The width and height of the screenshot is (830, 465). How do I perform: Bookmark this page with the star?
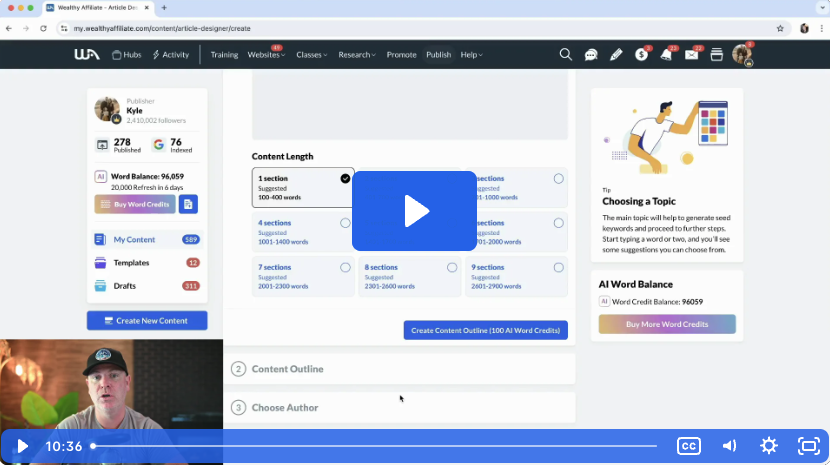point(780,29)
